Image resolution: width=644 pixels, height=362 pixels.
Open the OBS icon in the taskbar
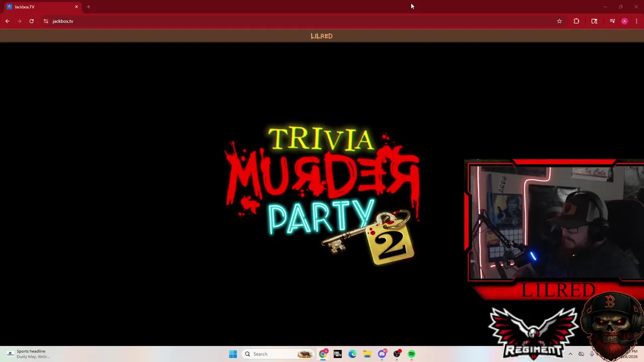coord(397,354)
